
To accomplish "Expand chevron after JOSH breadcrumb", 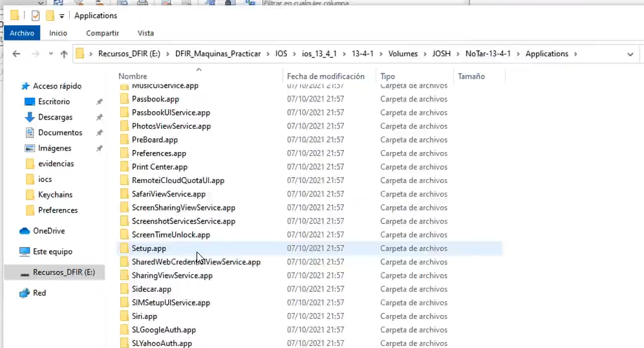I will (458, 54).
